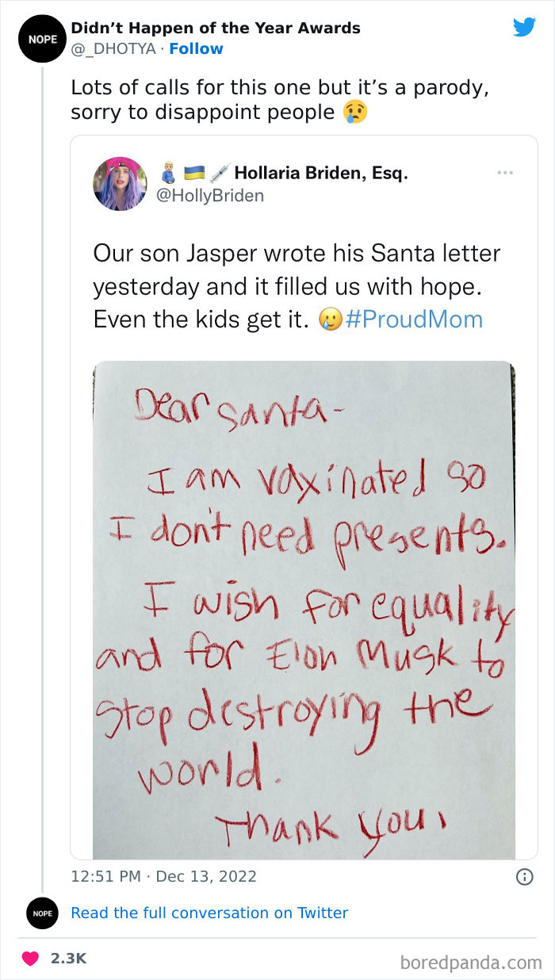The width and height of the screenshot is (555, 980).
Task: Open the quoted tweet's three-dot menu
Action: pos(504,172)
